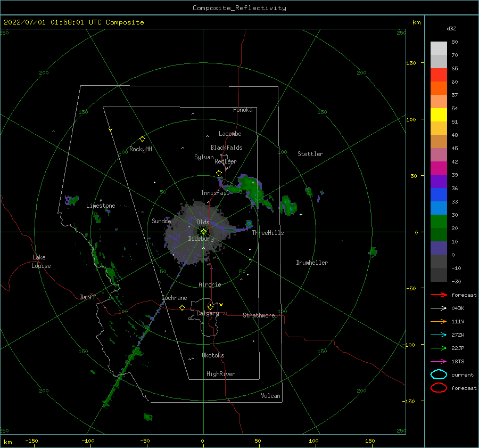Click the Innisfail city label
Viewport: 479px width, 448px height.
[215, 193]
